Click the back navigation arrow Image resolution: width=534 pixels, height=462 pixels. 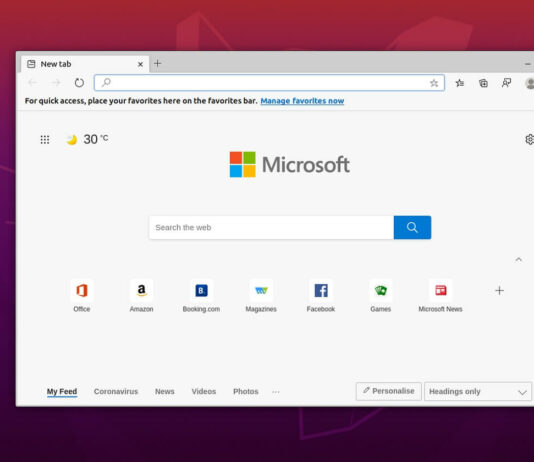(33, 83)
